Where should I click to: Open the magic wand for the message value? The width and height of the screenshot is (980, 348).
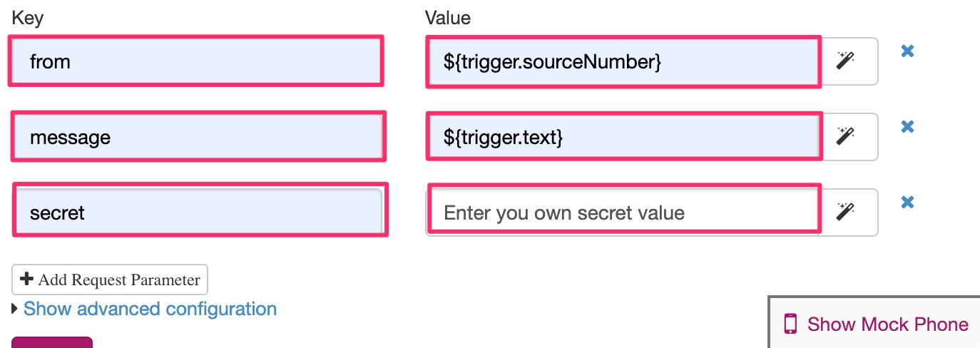pos(846,136)
